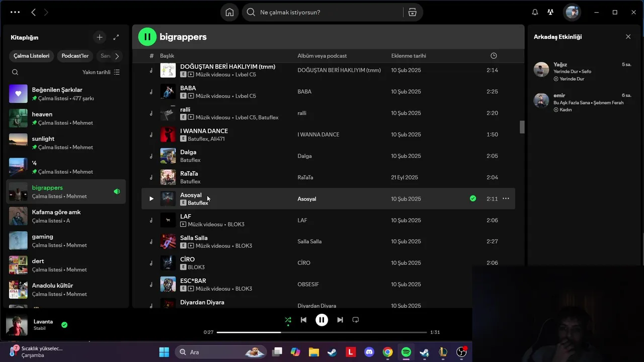Open Google Chrome from the taskbar
This screenshot has height=362, width=644.
[x=387, y=352]
